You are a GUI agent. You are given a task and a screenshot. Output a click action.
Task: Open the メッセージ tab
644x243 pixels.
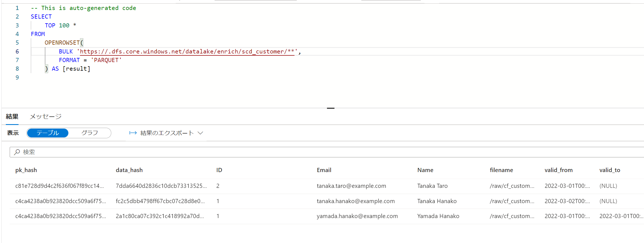coord(46,116)
